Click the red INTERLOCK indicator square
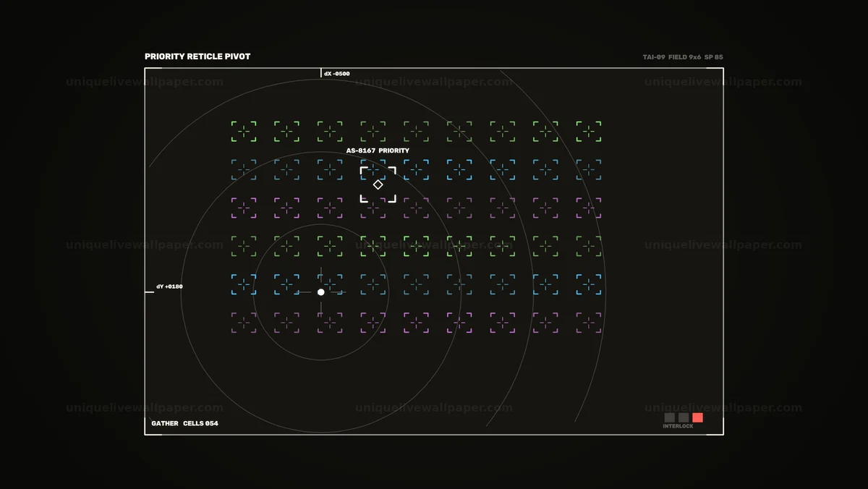This screenshot has height=489, width=868. [697, 417]
